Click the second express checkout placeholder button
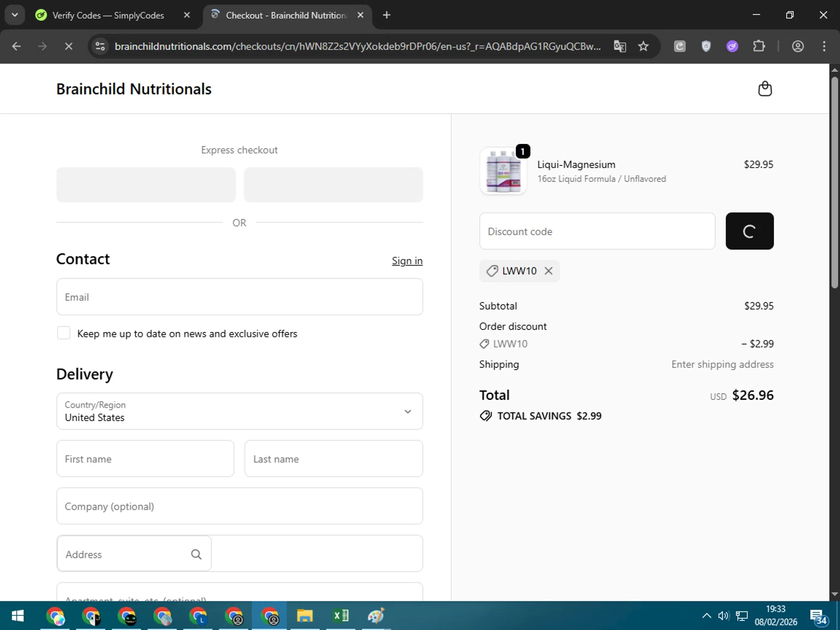The image size is (840, 630). pos(333,185)
